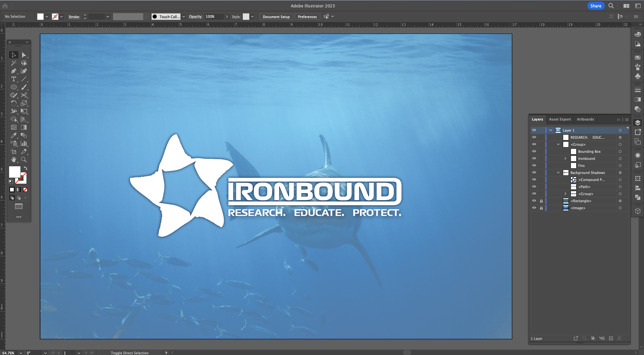Switch to the Layers tab
The width and height of the screenshot is (644, 355).
point(537,119)
